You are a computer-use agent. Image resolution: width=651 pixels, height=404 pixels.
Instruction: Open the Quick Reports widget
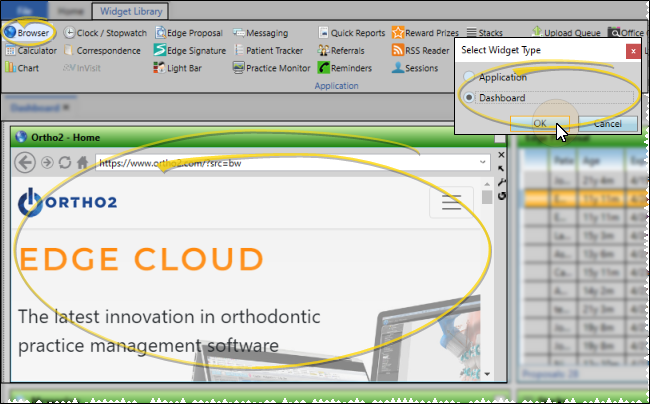click(352, 32)
